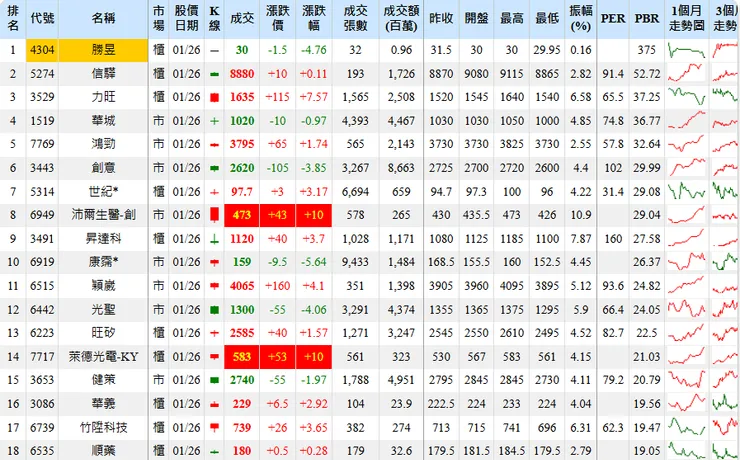Sort by the 名稱 column header
Image resolution: width=740 pixels, height=460 pixels.
click(103, 18)
